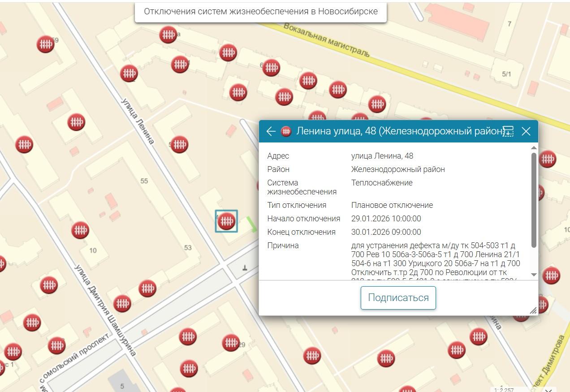Click the popup scrollbar up arrow

pos(534,148)
